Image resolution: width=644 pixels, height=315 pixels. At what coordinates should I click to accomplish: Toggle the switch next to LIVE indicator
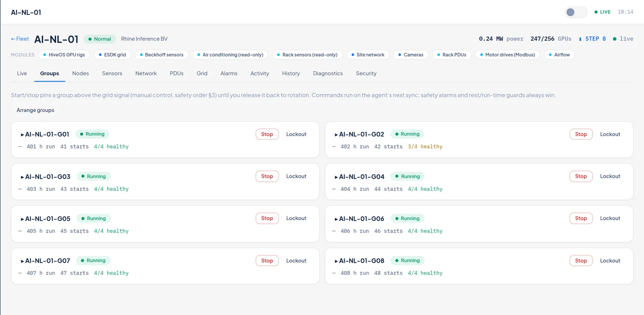tap(576, 12)
